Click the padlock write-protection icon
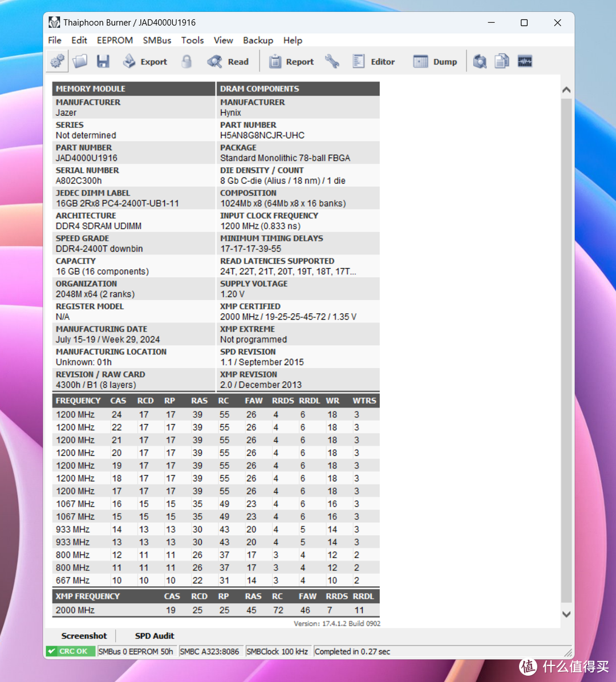 tap(187, 61)
